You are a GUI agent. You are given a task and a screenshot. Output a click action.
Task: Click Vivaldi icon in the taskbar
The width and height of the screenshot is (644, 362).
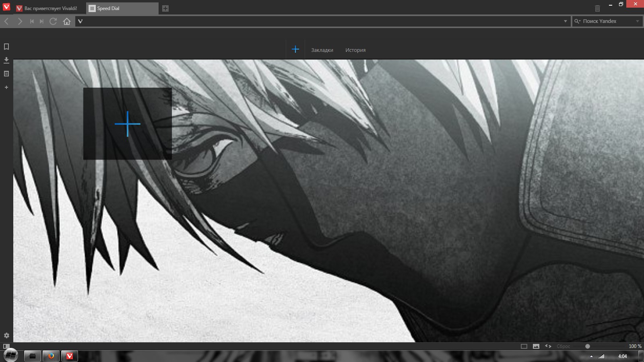(x=70, y=356)
